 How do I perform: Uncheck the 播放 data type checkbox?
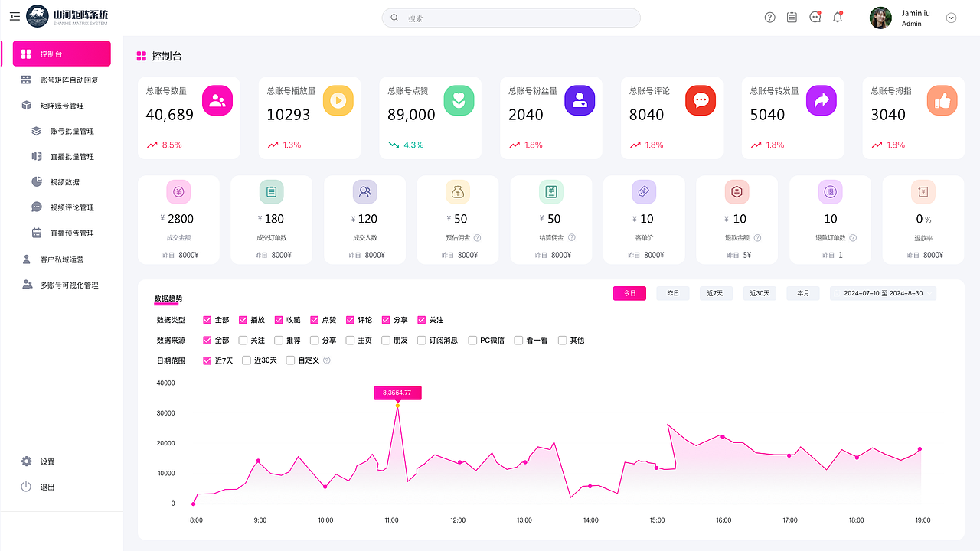click(243, 320)
